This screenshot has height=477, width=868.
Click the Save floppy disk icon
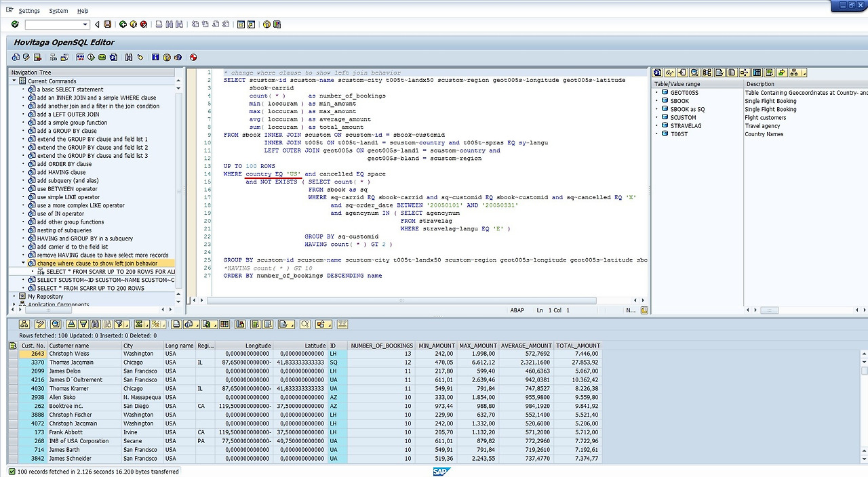pyautogui.click(x=107, y=24)
